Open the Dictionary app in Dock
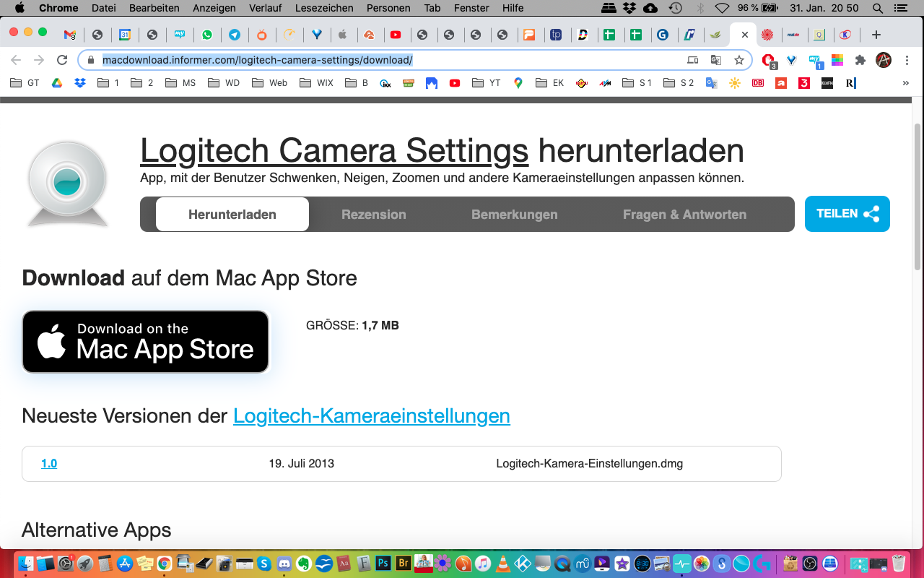 [344, 564]
